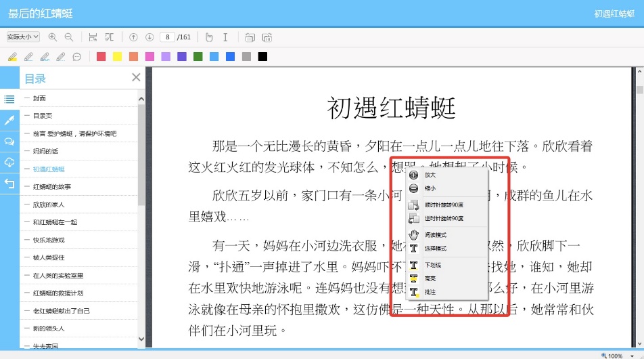Pick the pink color swatch
This screenshot has width=644, height=359.
[149, 56]
